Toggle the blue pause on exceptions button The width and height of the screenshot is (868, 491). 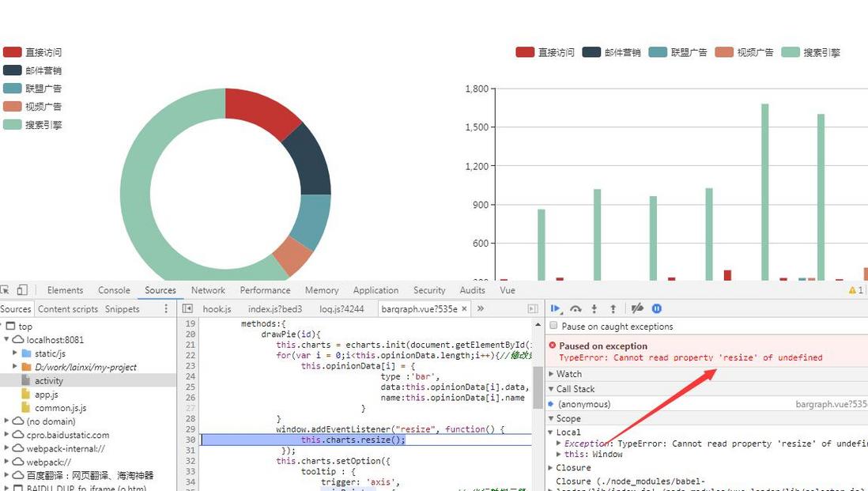657,308
